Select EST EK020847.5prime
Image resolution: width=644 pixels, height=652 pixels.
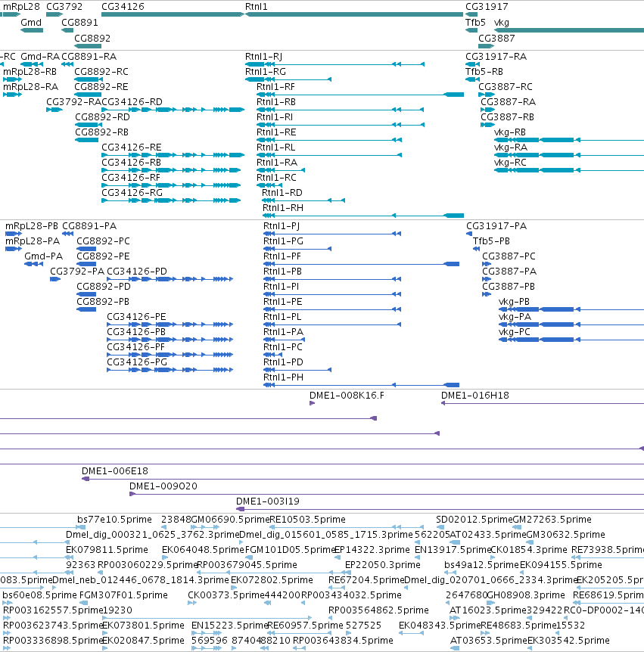[143, 641]
